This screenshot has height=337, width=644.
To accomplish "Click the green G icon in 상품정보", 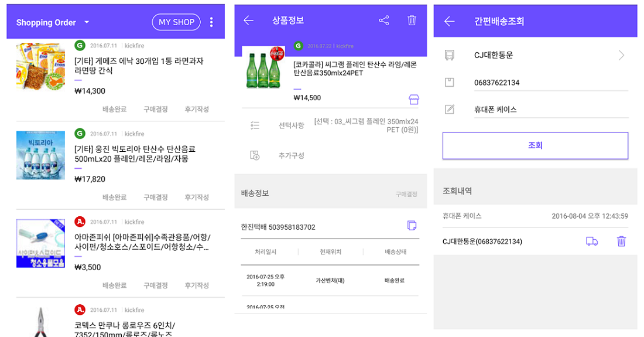I will click(x=299, y=46).
